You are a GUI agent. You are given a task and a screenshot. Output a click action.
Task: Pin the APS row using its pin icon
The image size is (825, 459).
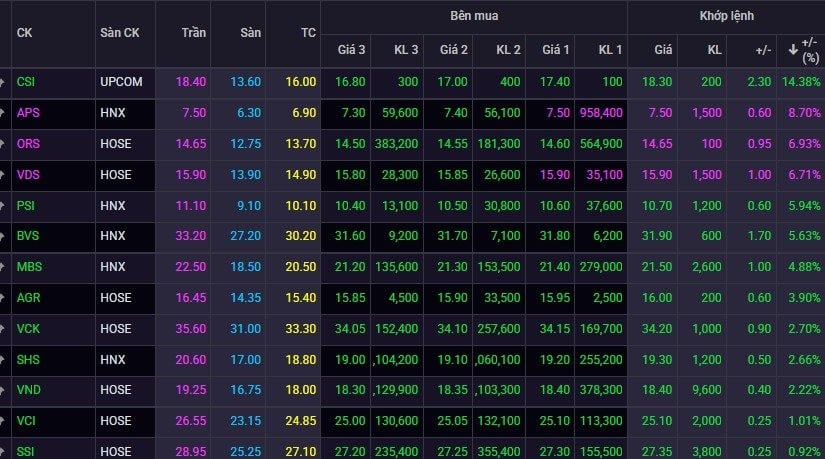tap(2, 113)
